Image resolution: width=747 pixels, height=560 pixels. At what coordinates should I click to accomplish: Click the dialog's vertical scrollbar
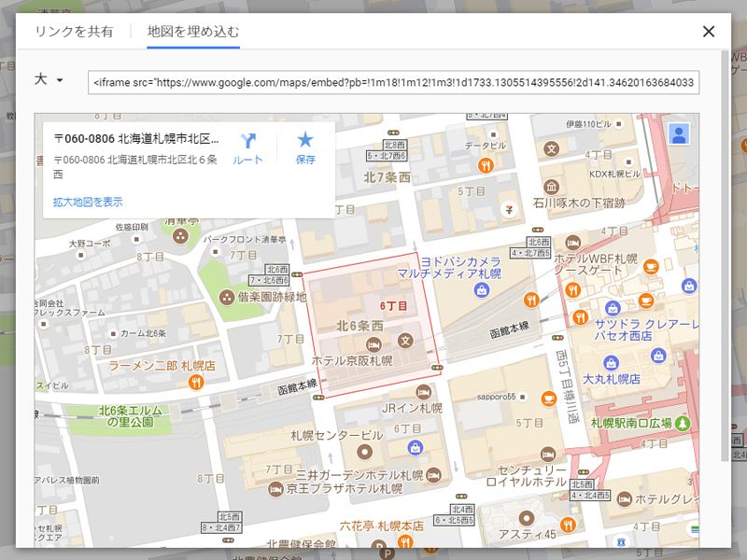point(726,255)
